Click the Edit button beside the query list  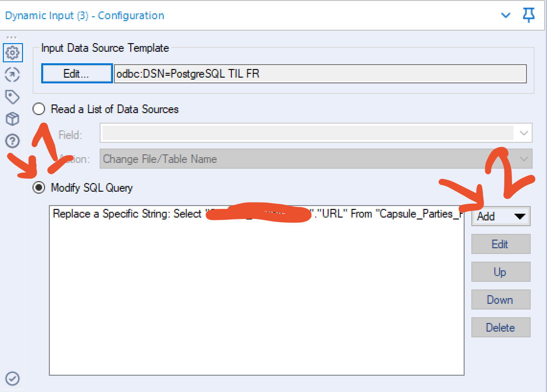coord(501,244)
